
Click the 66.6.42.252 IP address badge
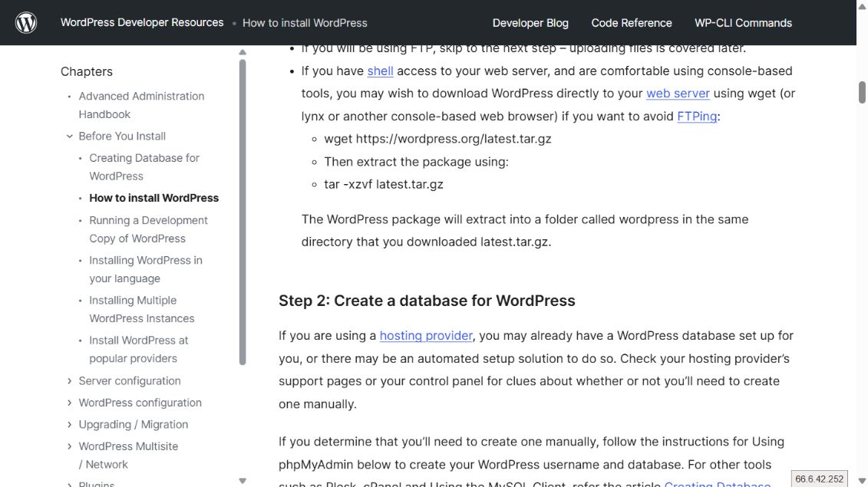[x=820, y=479]
